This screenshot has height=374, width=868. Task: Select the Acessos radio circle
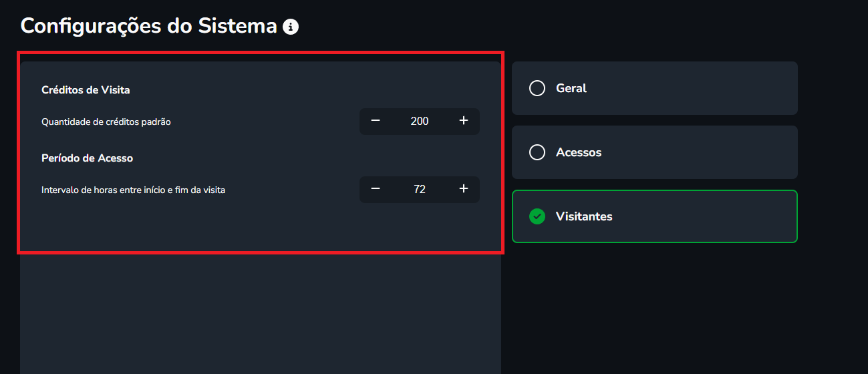coord(537,152)
